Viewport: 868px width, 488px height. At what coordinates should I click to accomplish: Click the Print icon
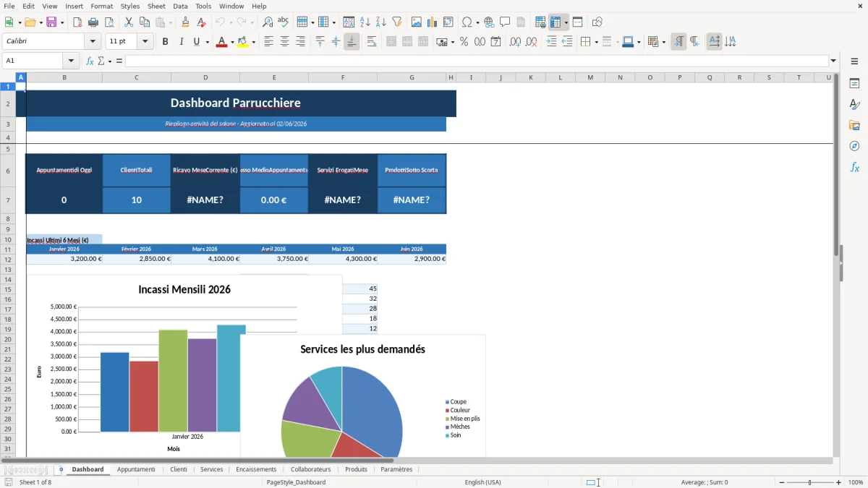(x=93, y=22)
